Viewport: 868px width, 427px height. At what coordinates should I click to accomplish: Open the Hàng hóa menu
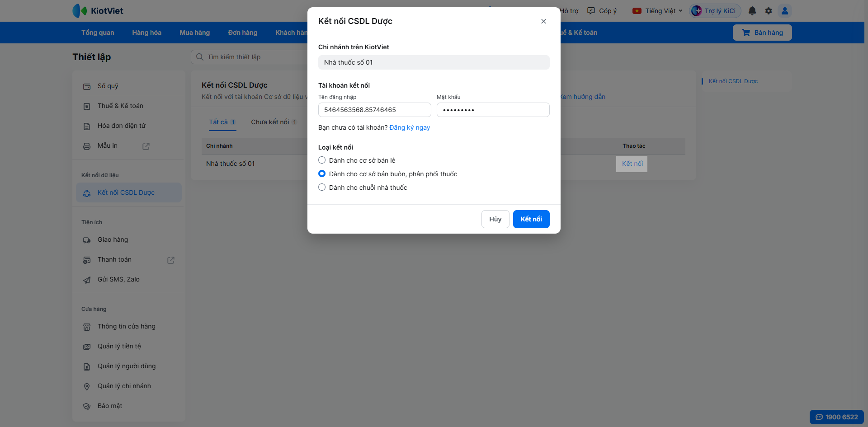coord(146,33)
